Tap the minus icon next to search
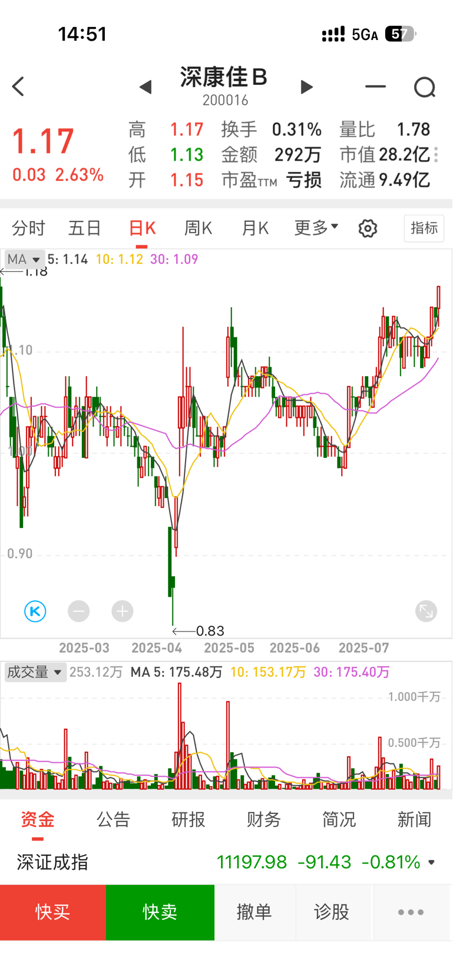This screenshot has height=980, width=453. pos(375,87)
